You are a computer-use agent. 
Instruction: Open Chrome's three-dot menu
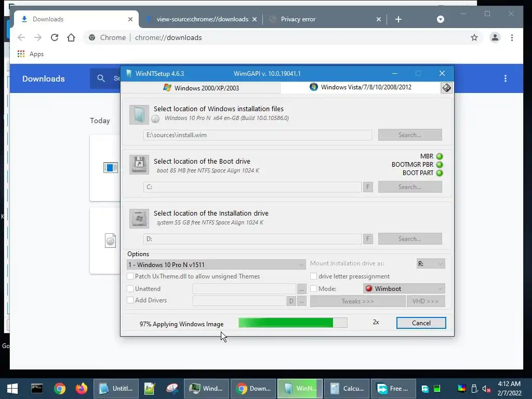coord(512,37)
